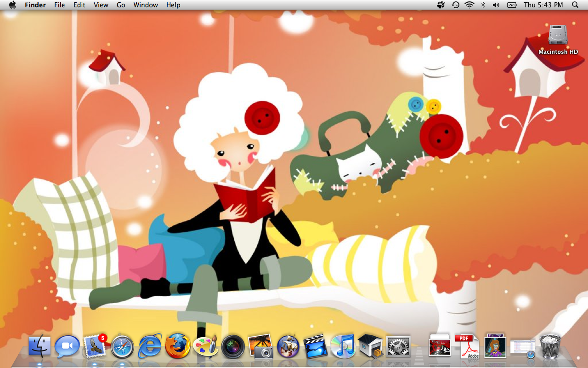Viewport: 588px width, 368px height.
Task: Open Mail showing 5 unread messages
Action: [x=95, y=346]
